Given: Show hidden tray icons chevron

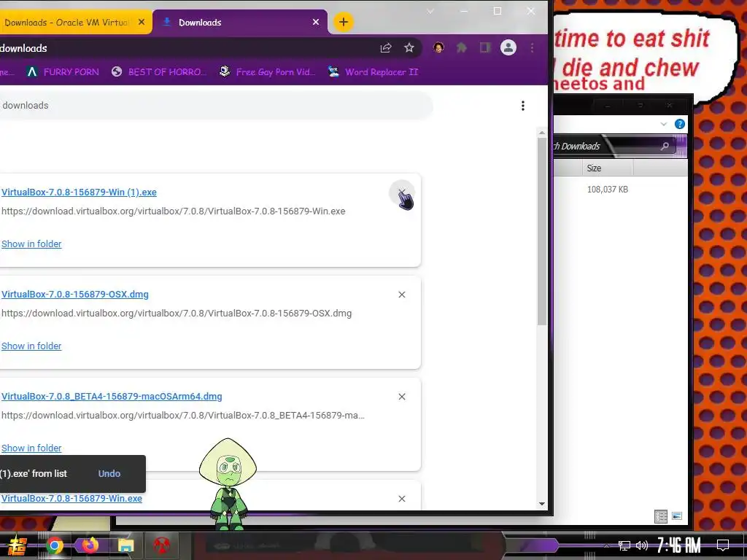Looking at the screenshot, I should coord(606,545).
